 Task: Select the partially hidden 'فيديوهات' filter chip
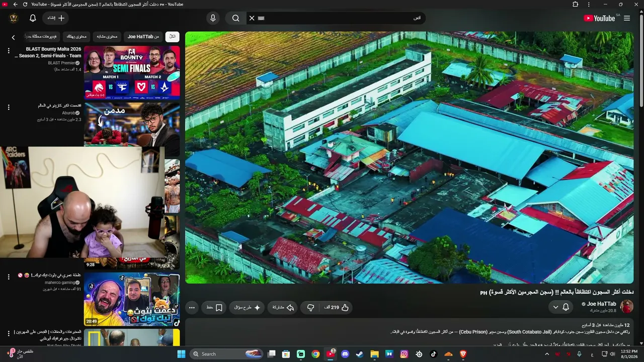click(43, 37)
